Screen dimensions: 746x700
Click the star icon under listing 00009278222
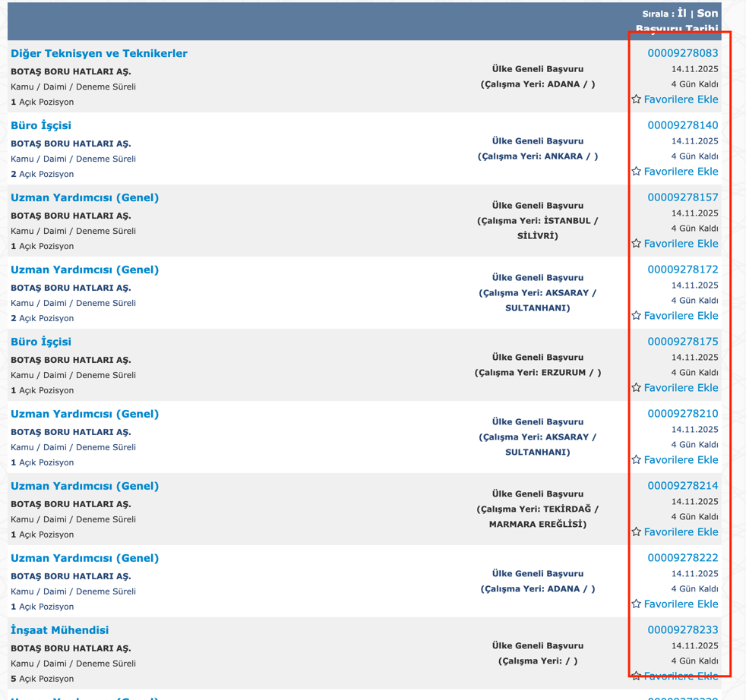point(637,604)
